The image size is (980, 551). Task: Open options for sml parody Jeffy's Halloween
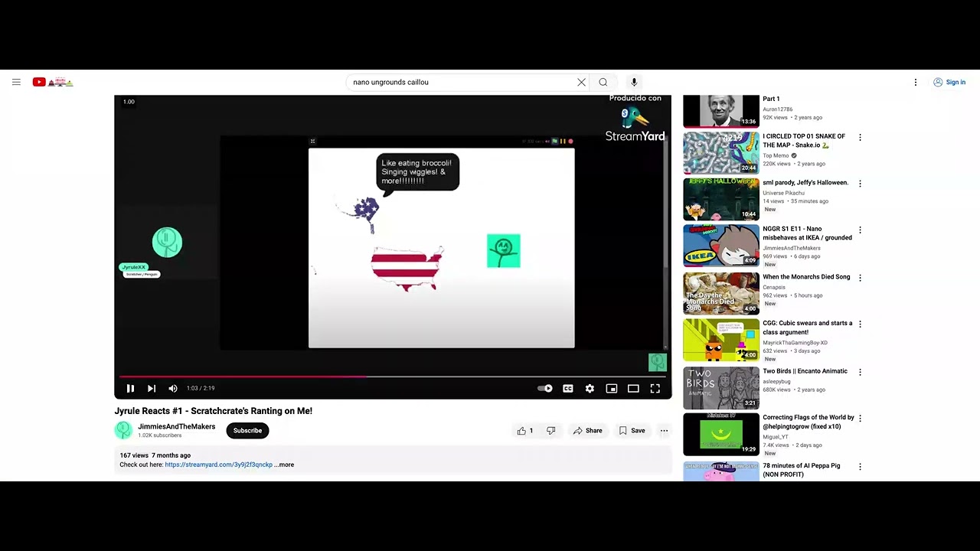click(860, 184)
